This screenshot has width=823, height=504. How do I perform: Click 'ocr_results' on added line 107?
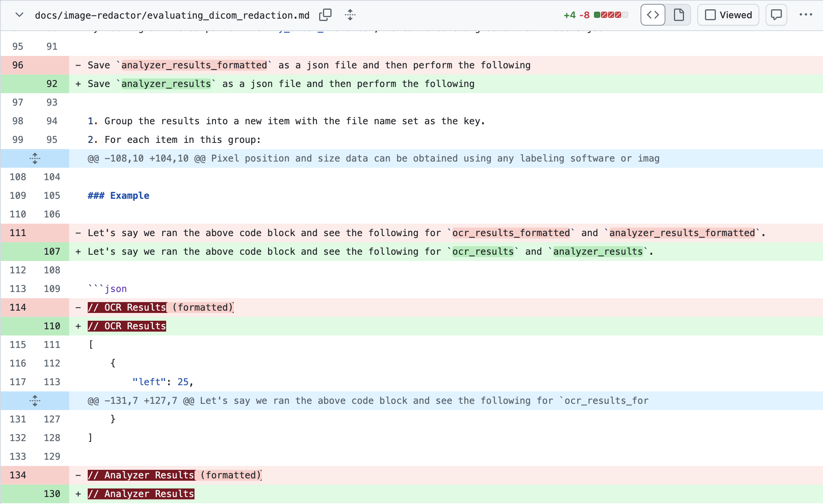483,252
